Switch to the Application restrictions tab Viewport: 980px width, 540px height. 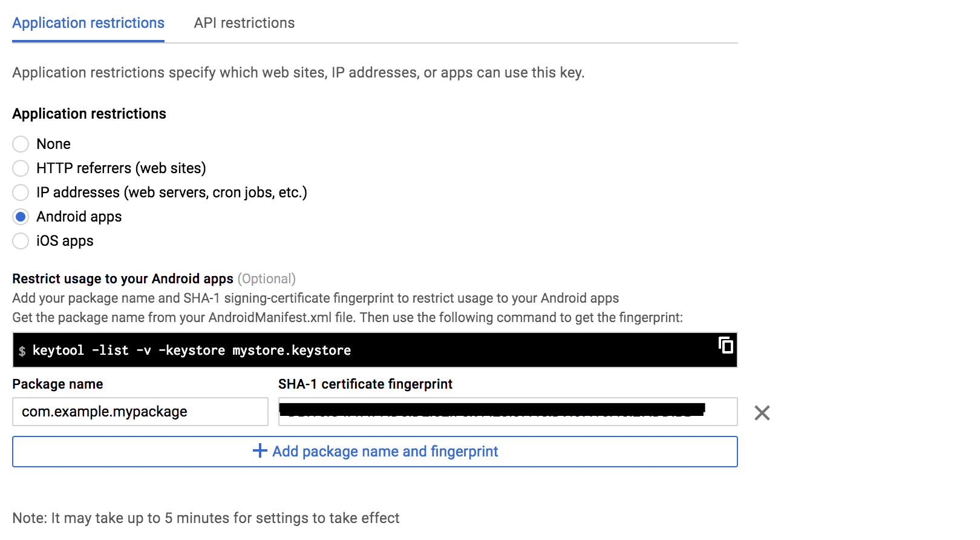click(88, 23)
